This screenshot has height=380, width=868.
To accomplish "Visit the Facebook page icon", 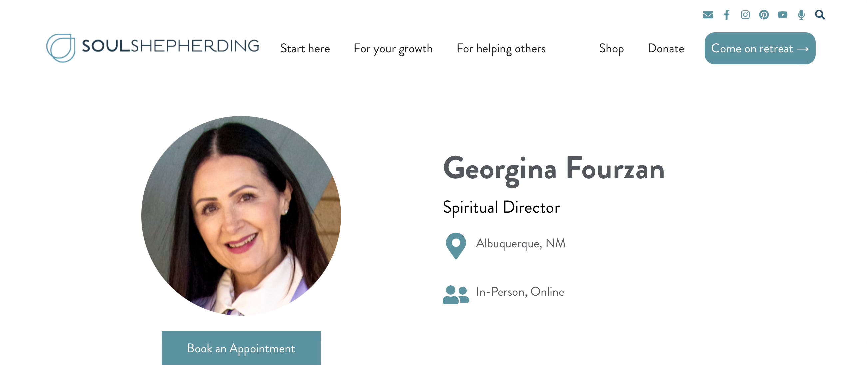I will pyautogui.click(x=727, y=15).
